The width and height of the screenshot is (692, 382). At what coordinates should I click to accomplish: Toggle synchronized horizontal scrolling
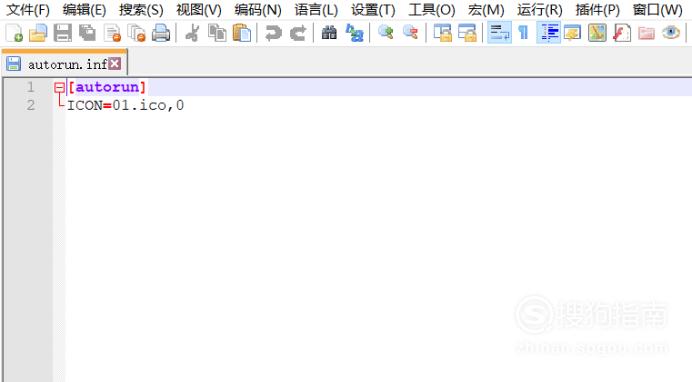click(x=467, y=33)
